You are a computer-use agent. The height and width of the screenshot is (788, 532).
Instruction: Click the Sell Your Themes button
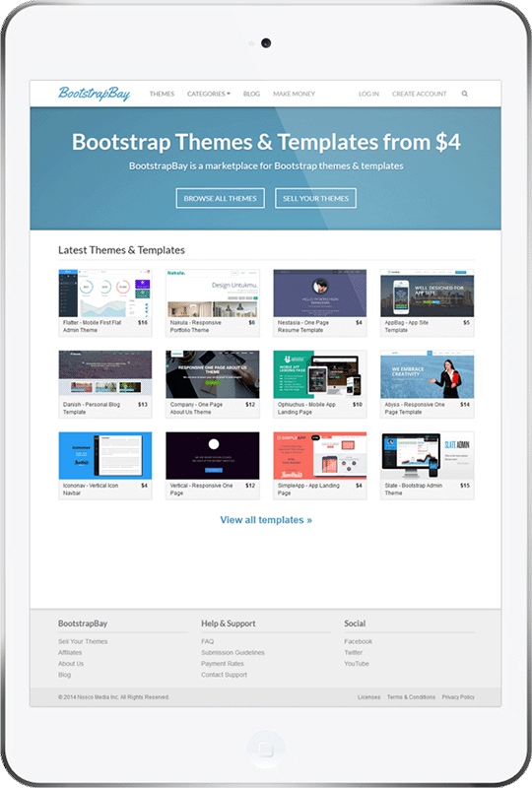[316, 198]
